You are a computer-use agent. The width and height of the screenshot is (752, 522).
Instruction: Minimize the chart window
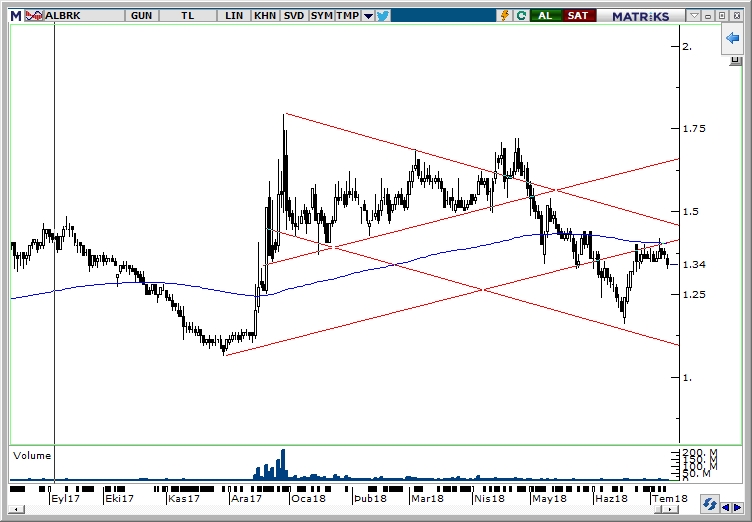[x=708, y=16]
